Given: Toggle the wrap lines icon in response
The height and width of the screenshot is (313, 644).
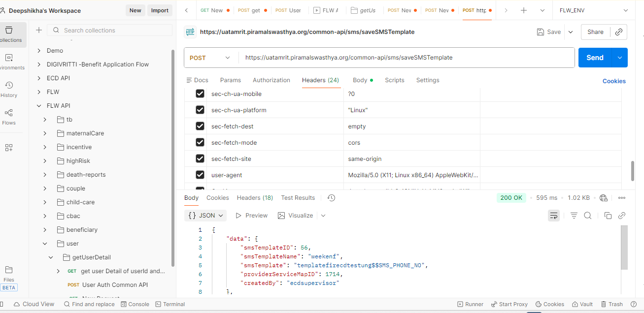Looking at the screenshot, I should click(554, 216).
